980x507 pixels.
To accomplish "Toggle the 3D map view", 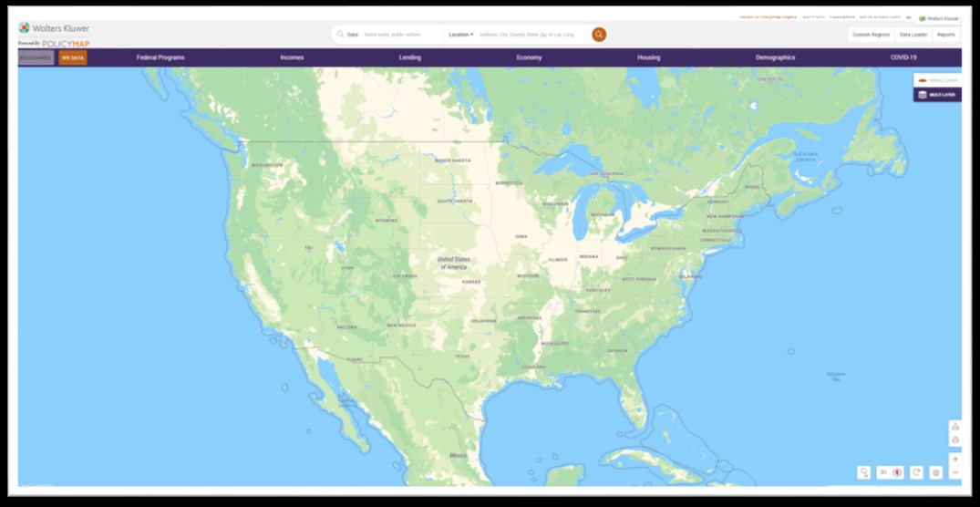I will point(883,472).
